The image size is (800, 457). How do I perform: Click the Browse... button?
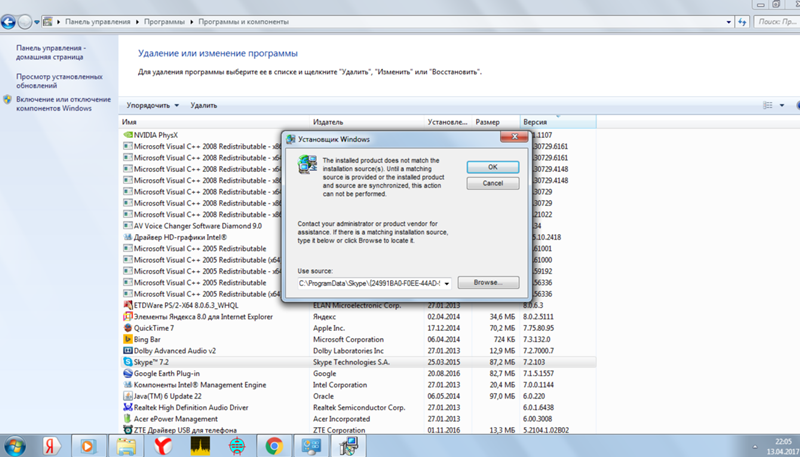(x=488, y=283)
